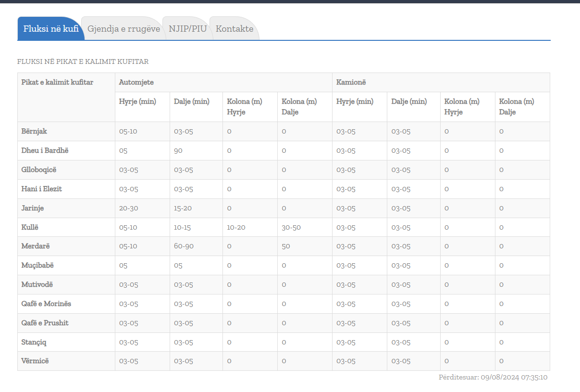Go to the Kontakte tab
The width and height of the screenshot is (580, 392).
click(x=234, y=29)
